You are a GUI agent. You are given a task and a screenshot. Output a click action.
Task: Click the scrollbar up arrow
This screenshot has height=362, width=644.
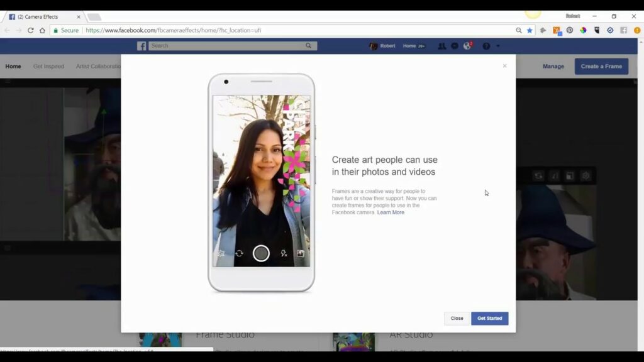(x=641, y=41)
